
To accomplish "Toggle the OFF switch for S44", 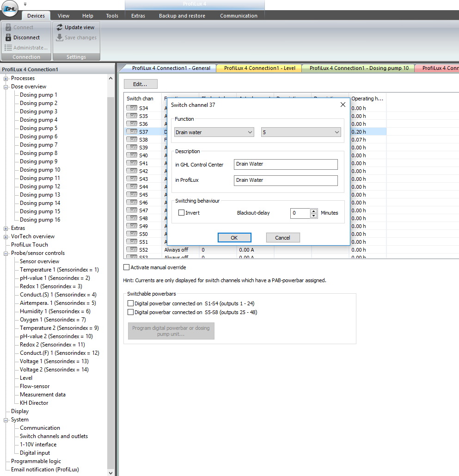I will (132, 186).
